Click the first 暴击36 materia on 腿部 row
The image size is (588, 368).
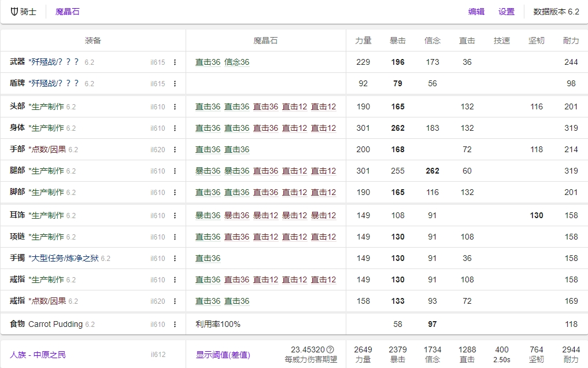tap(208, 171)
